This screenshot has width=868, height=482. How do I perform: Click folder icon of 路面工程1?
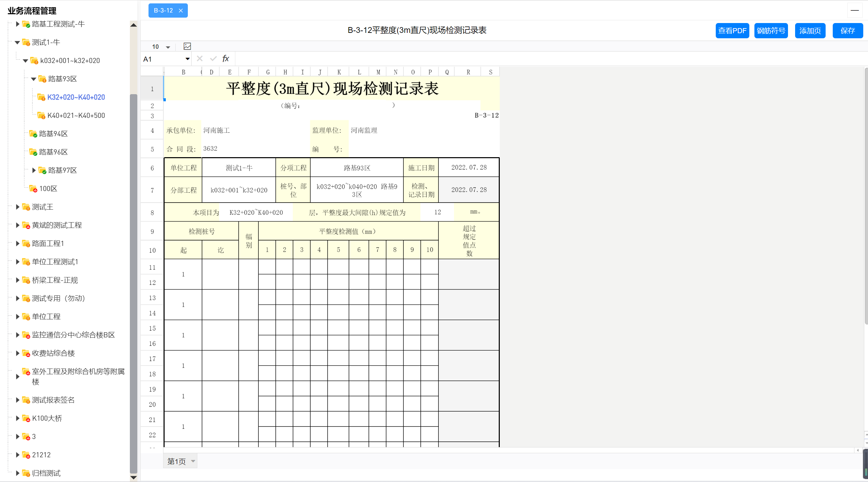tap(26, 244)
